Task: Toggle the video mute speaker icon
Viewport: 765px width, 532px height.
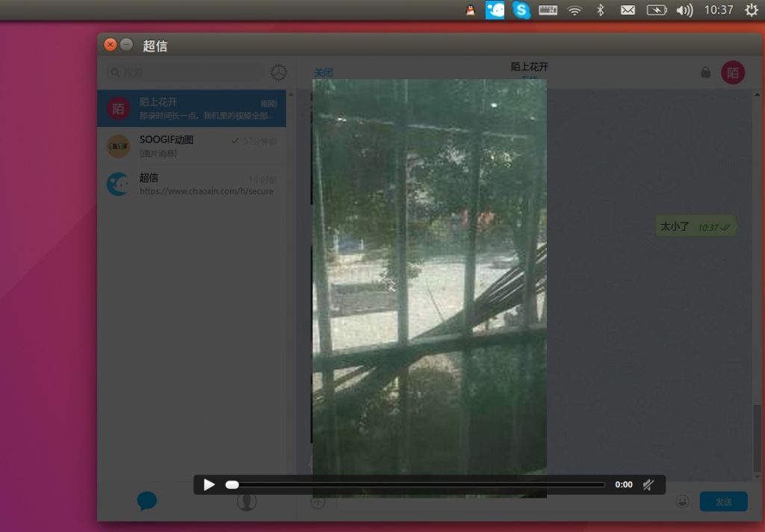Action: [648, 485]
